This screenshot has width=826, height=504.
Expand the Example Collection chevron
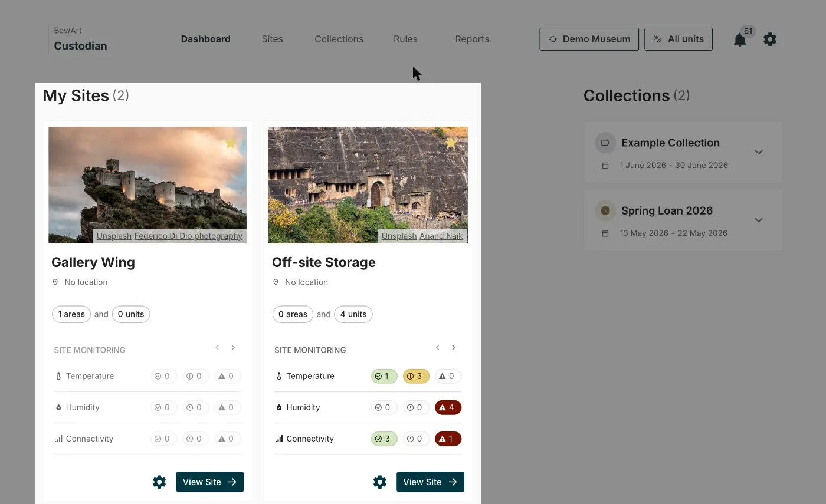[x=759, y=152]
